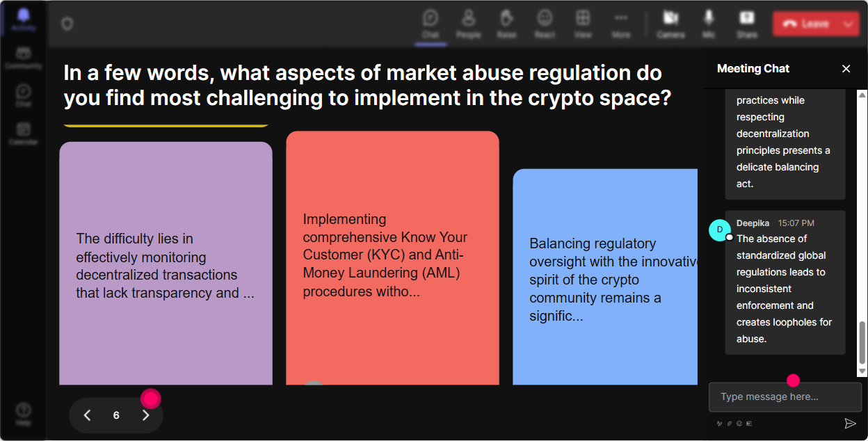Start sharing with the Share button
Screen dimensions: 868x441
(747, 24)
